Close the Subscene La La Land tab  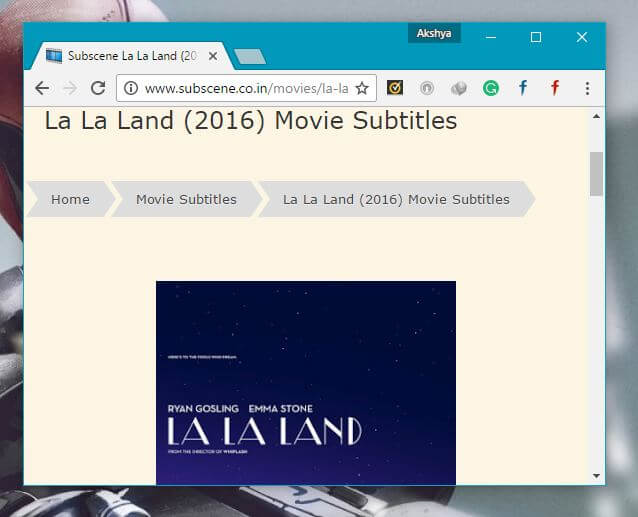point(213,56)
